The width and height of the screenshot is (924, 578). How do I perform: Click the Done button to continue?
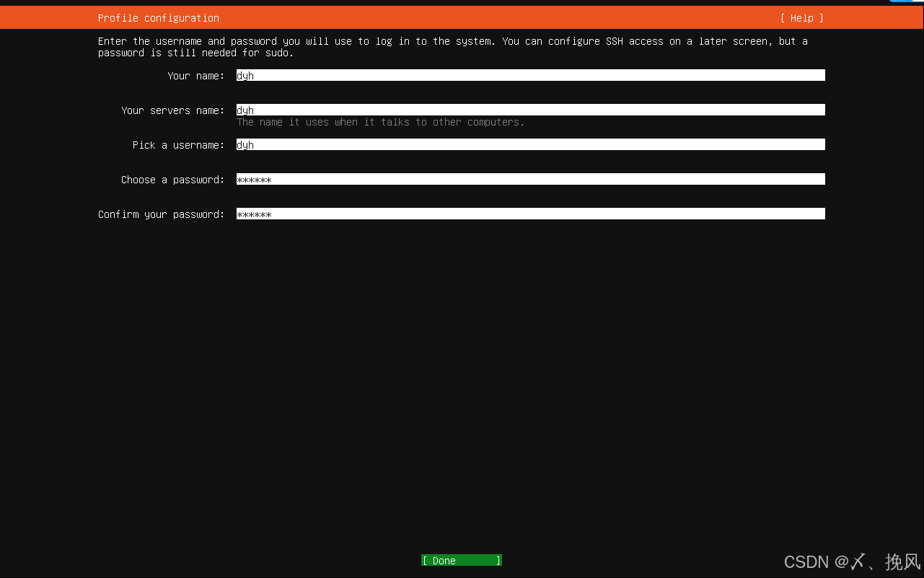pos(461,560)
